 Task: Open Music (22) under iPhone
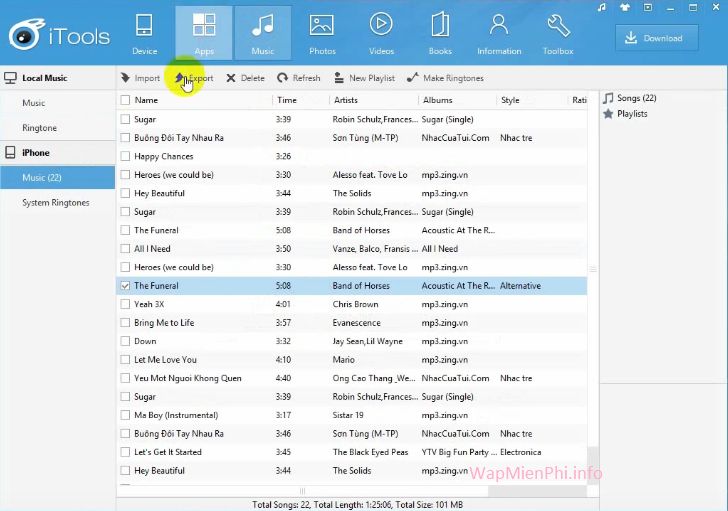(58, 177)
